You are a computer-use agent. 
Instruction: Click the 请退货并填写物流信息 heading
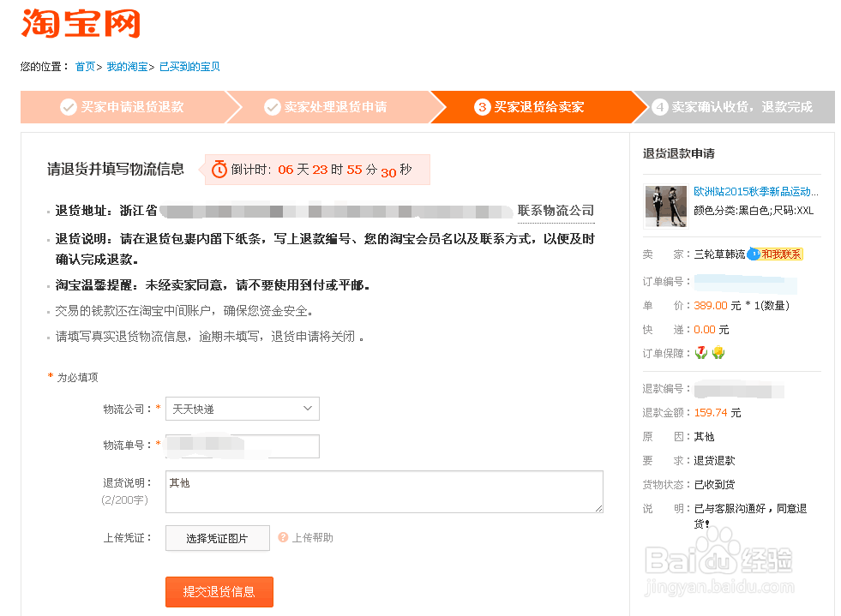(116, 170)
